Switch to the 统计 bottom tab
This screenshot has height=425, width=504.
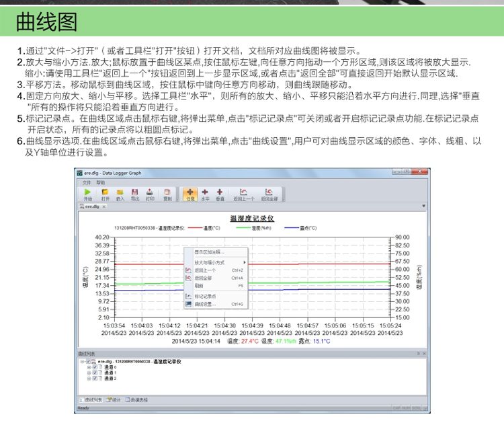tap(116, 399)
